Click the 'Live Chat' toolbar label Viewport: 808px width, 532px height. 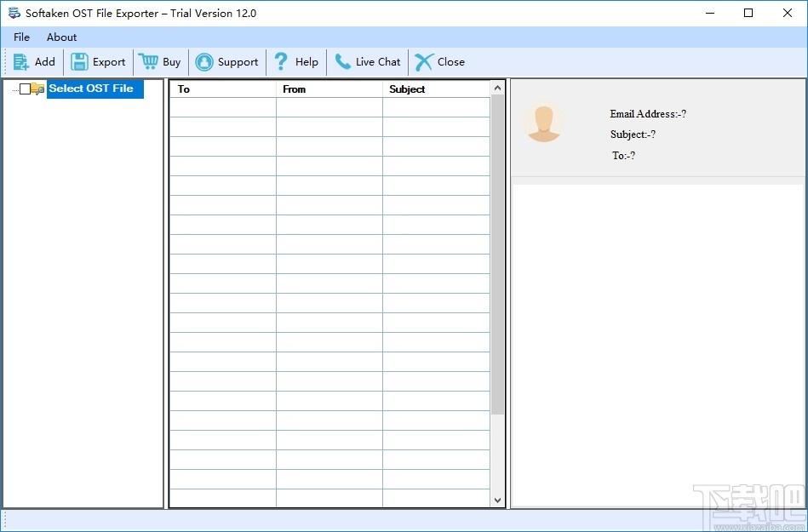click(x=378, y=62)
